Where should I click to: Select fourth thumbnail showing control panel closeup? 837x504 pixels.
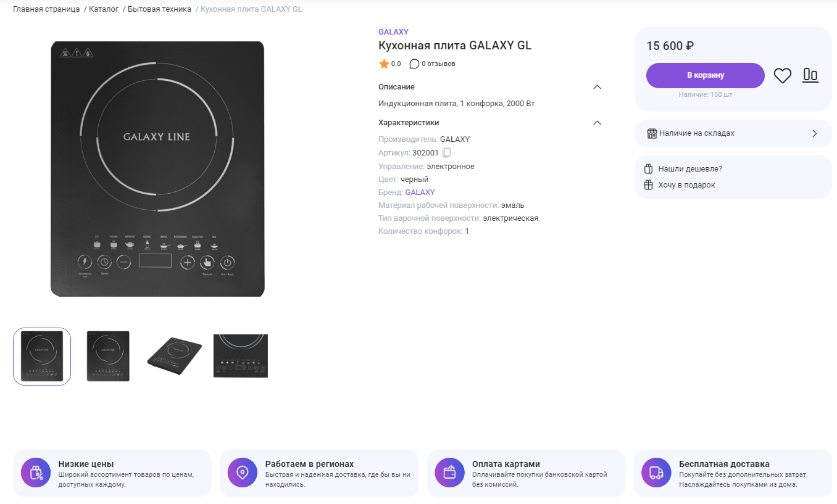[x=241, y=356]
